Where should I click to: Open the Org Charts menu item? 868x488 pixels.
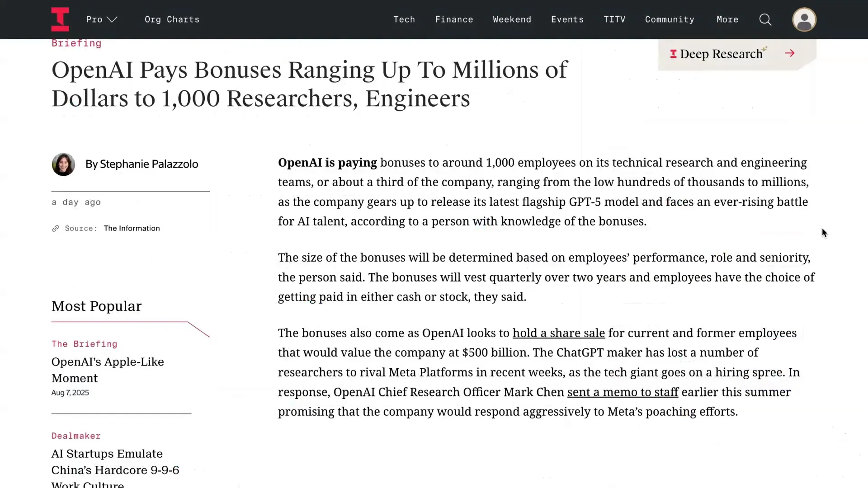tap(172, 19)
